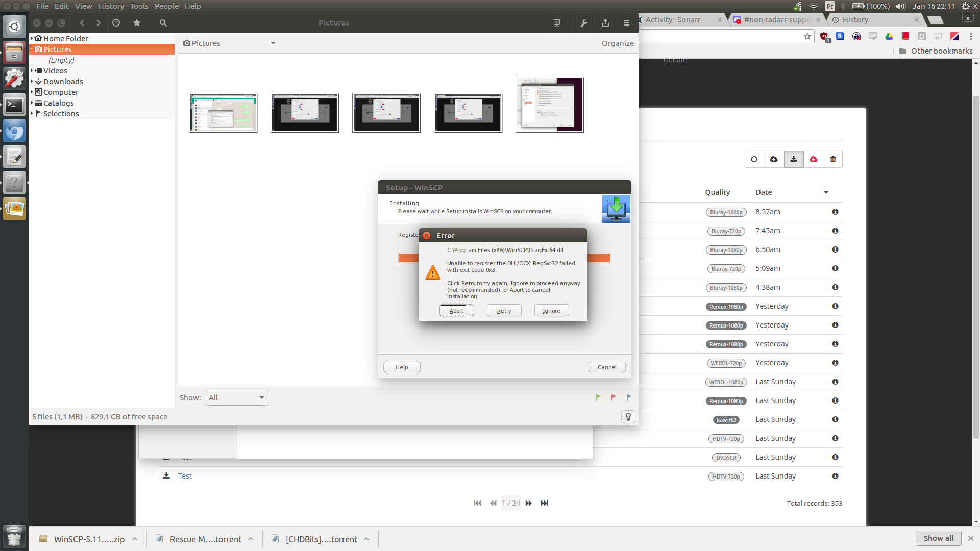Jump to last page of records
This screenshot has height=551, width=980.
(544, 503)
